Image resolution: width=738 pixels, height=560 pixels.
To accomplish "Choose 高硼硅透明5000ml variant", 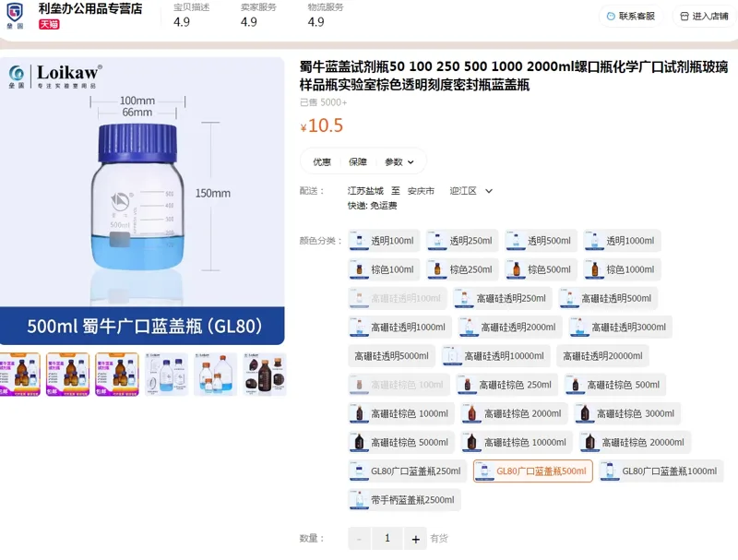I will pyautogui.click(x=391, y=356).
